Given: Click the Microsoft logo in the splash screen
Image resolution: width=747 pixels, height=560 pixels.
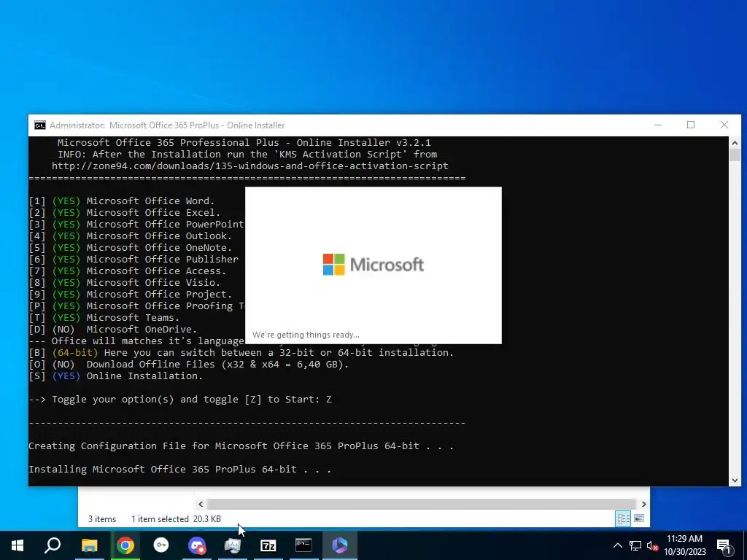Looking at the screenshot, I should pyautogui.click(x=373, y=264).
